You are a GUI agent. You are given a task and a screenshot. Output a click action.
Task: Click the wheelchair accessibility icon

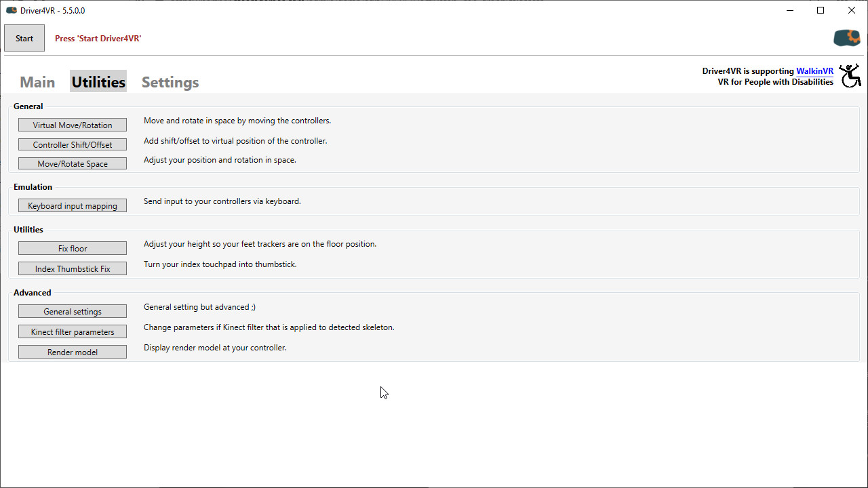point(850,76)
